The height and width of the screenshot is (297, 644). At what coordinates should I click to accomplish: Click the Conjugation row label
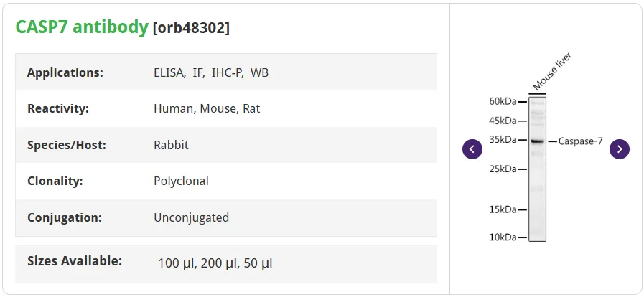coord(65,217)
